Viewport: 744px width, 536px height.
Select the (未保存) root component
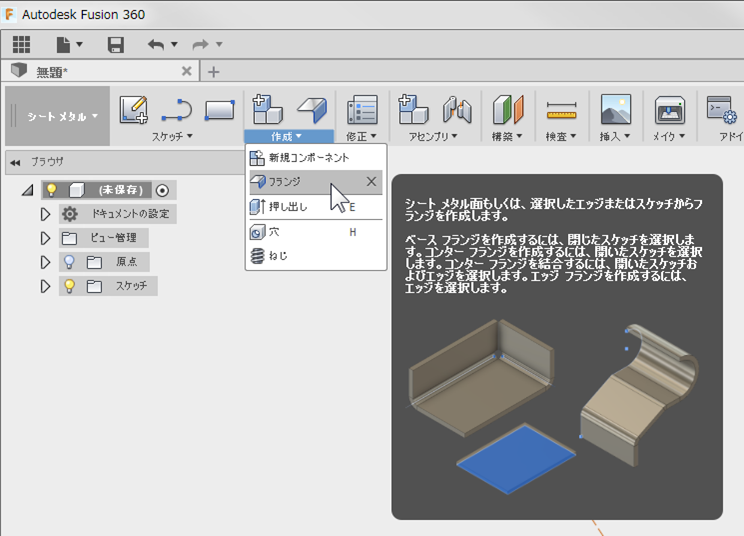pyautogui.click(x=121, y=190)
